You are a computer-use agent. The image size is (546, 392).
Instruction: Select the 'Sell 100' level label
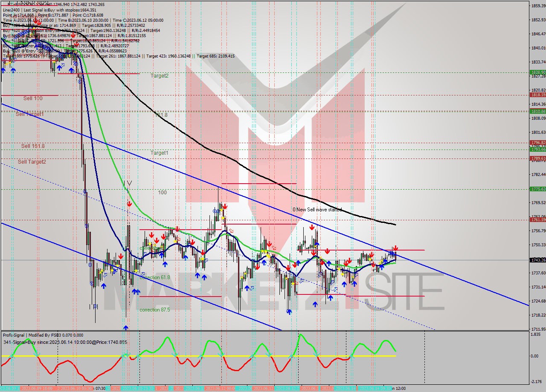pyautogui.click(x=33, y=98)
